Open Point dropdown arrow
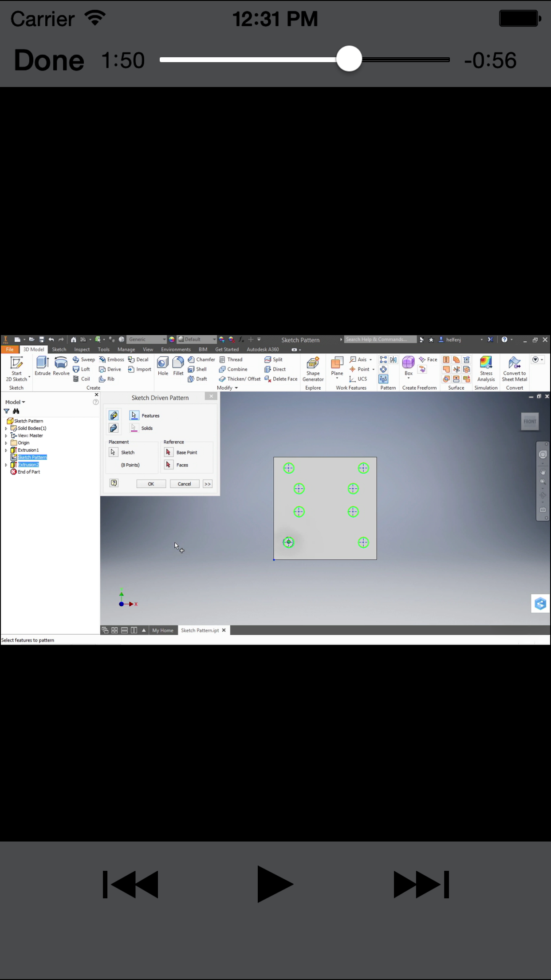 coord(374,370)
